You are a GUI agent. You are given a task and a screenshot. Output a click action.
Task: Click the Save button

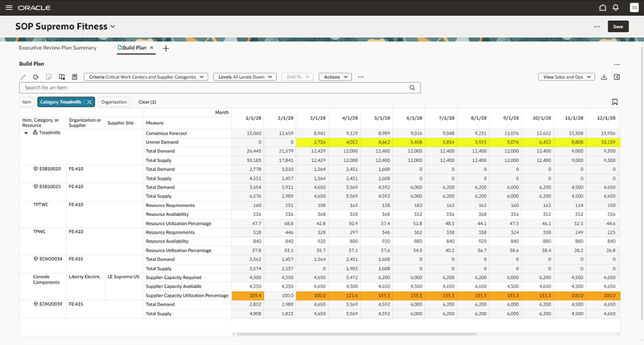(x=617, y=26)
